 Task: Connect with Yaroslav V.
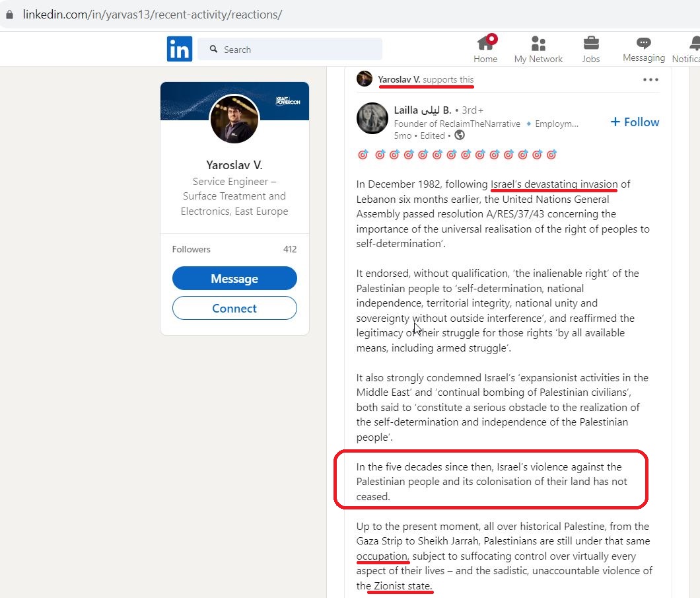pos(234,308)
